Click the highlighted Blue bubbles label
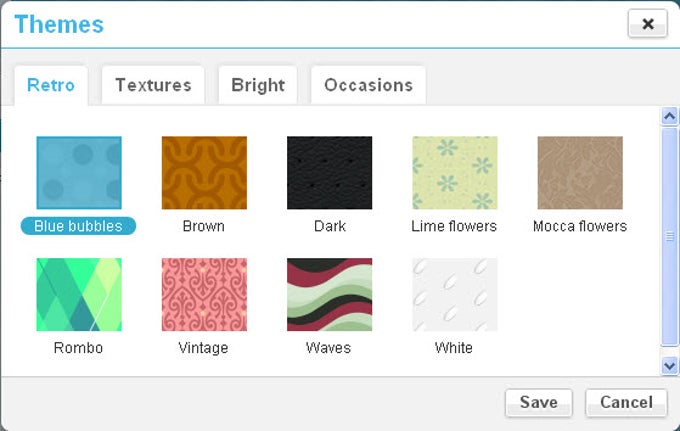 [x=78, y=226]
